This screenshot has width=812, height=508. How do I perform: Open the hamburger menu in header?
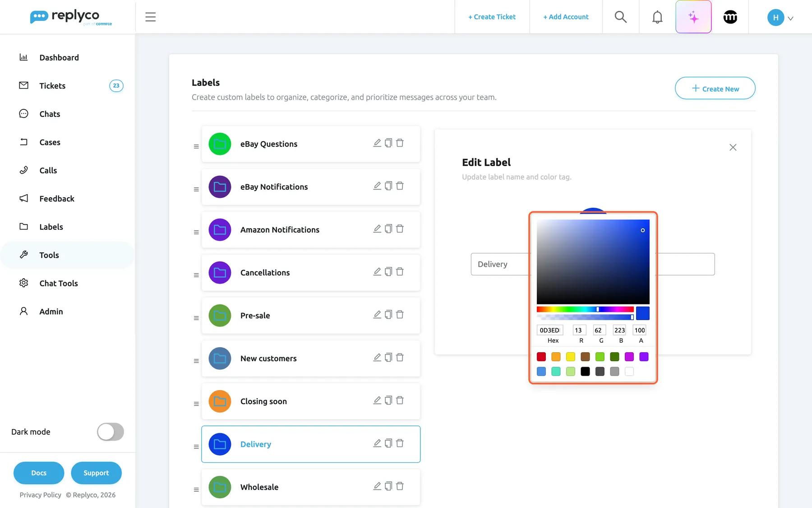[150, 17]
